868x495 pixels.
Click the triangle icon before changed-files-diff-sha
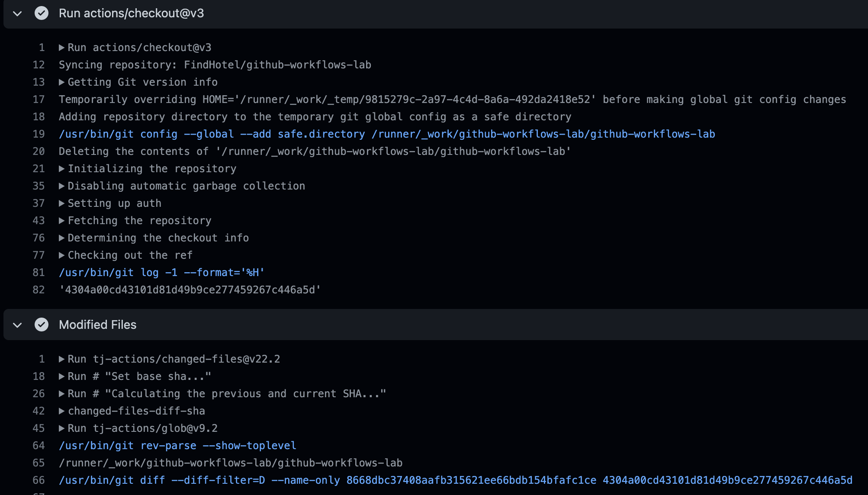pos(62,411)
